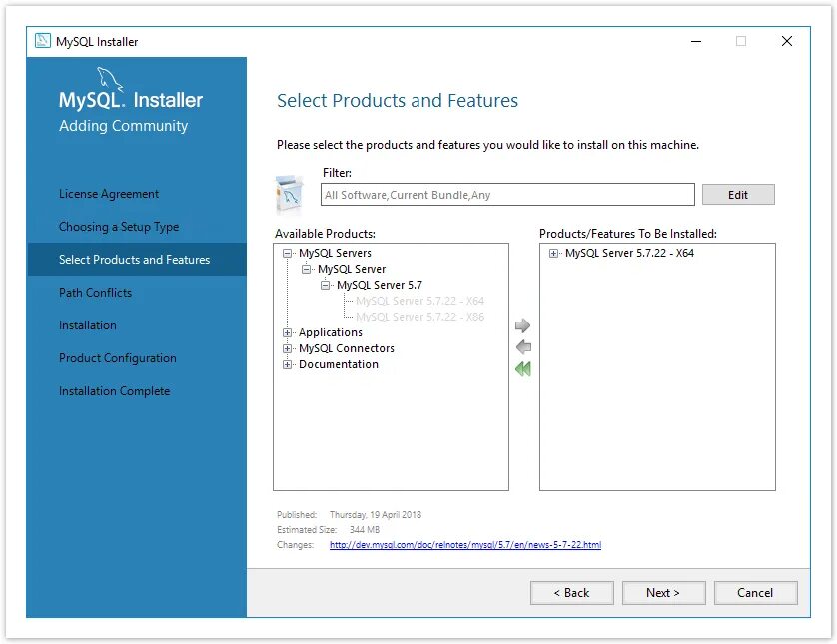Click the MySQL Installer title bar icon
The width and height of the screenshot is (837, 644).
43,41
